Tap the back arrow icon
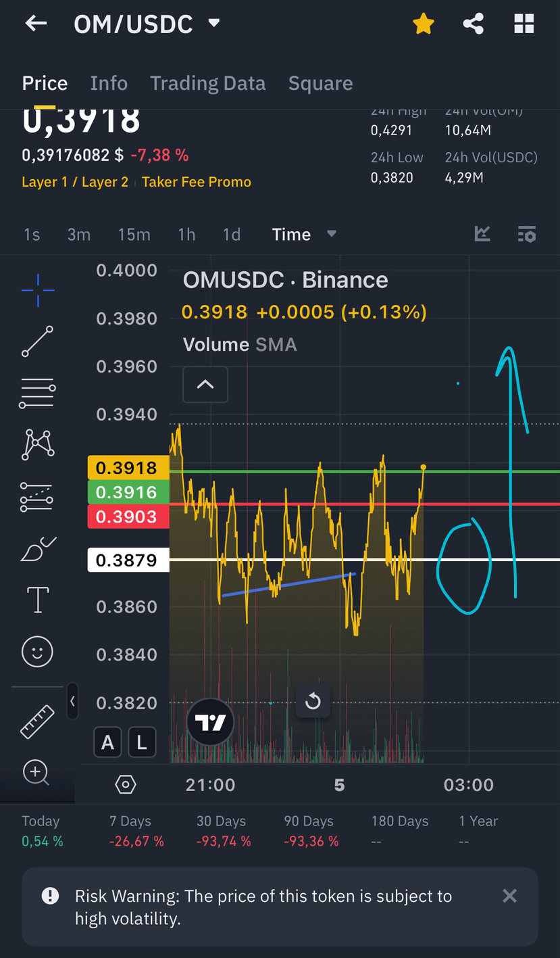Image resolution: width=560 pixels, height=958 pixels. pyautogui.click(x=36, y=24)
